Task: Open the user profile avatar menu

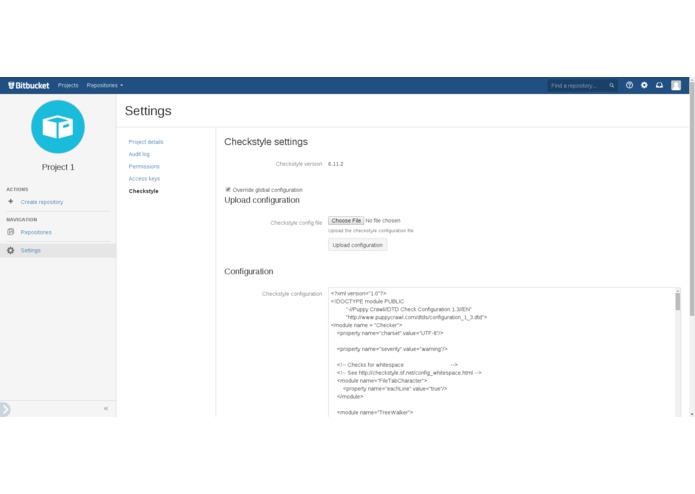Action: (675, 85)
